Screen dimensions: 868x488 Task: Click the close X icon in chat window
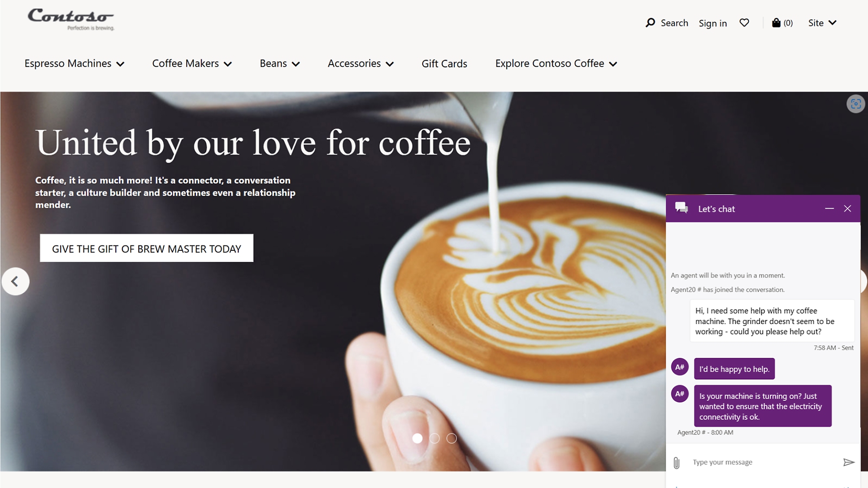[848, 209]
